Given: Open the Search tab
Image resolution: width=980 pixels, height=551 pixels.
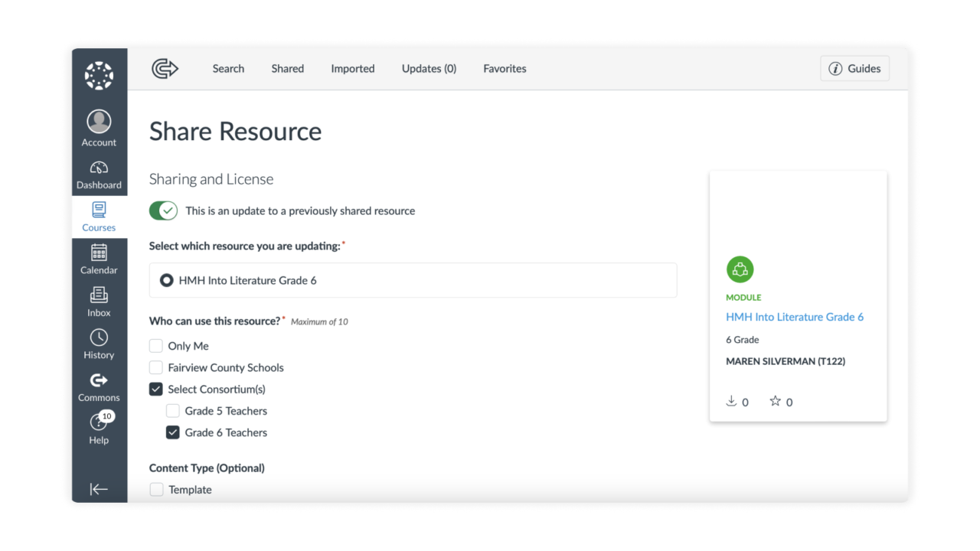Looking at the screenshot, I should point(228,68).
